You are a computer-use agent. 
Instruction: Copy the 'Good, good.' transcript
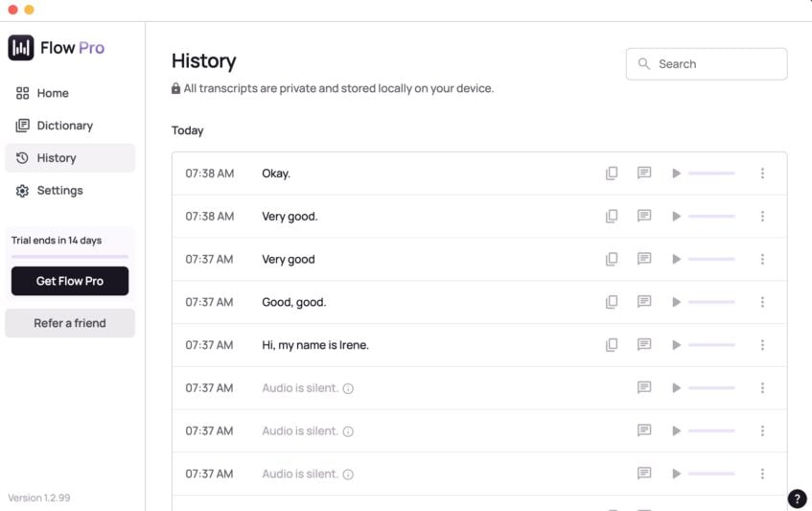(612, 302)
